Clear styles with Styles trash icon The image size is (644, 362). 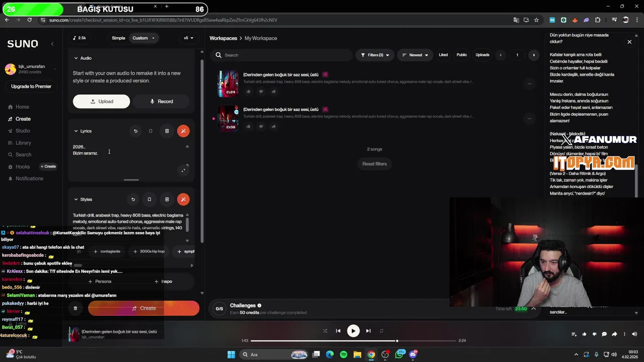[x=167, y=199]
